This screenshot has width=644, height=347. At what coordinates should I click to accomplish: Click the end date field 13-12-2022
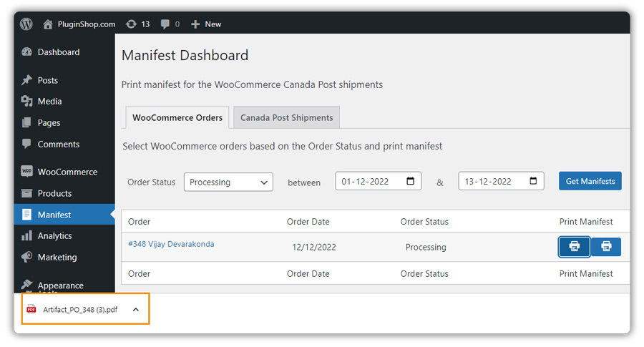click(x=501, y=181)
